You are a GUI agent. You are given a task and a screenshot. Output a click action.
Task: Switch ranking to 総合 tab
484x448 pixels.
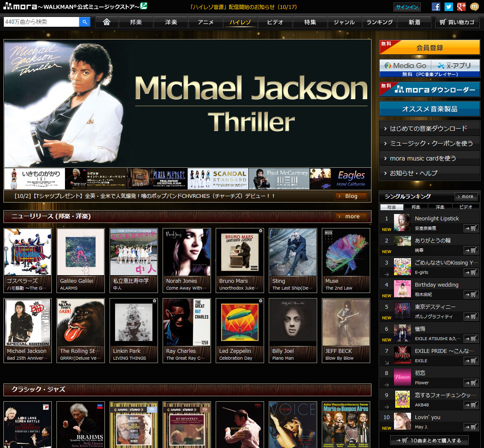[x=391, y=207]
